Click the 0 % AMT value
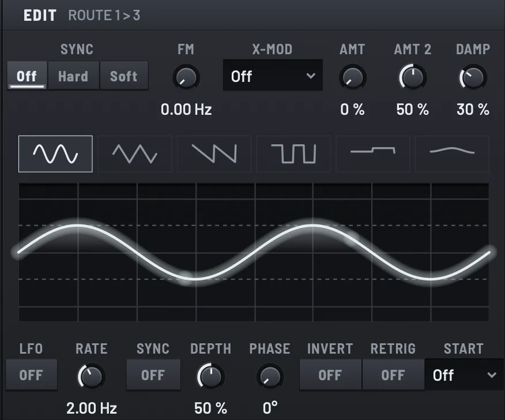 click(x=352, y=110)
